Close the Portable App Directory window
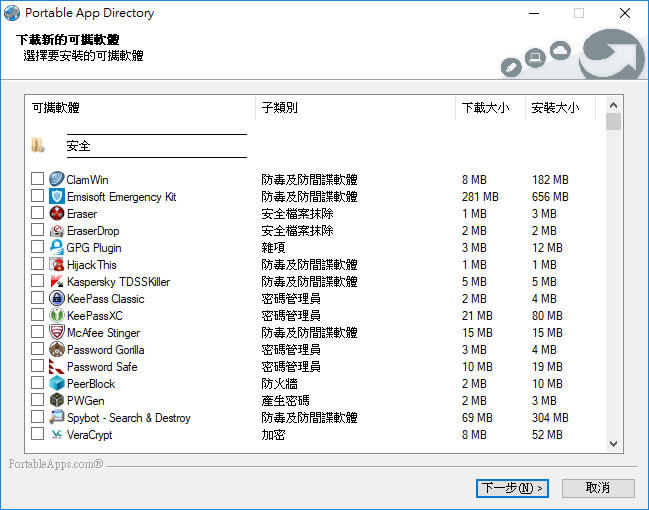Screen dimensions: 649x510 pyautogui.click(x=625, y=13)
